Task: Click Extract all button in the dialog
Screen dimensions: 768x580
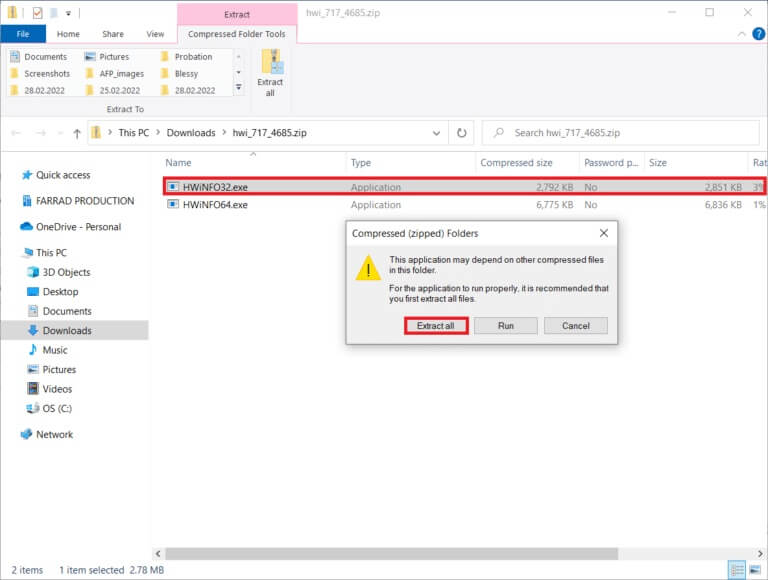Action: point(436,326)
